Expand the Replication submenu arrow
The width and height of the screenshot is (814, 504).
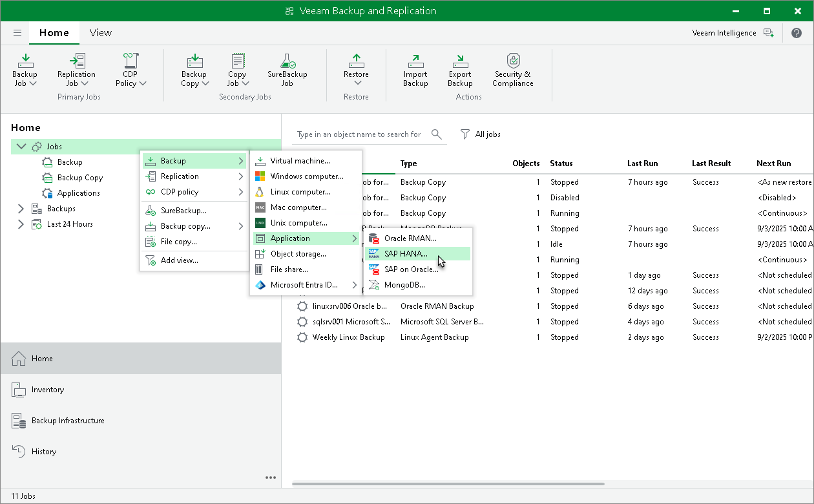click(x=240, y=176)
